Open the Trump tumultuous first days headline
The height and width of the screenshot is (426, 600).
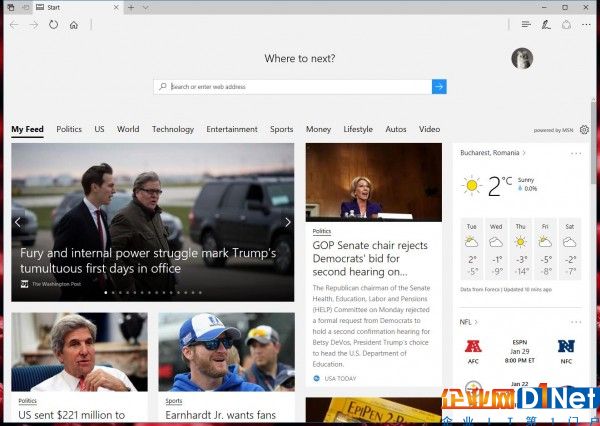[148, 261]
